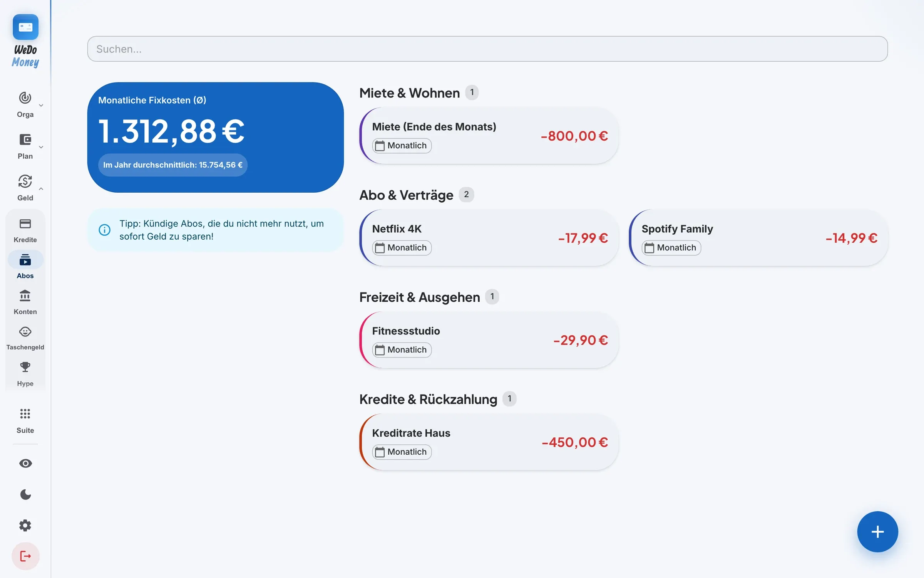This screenshot has height=578, width=924.
Task: Click the -29,90 € Fitnessstudio amount
Action: (581, 340)
